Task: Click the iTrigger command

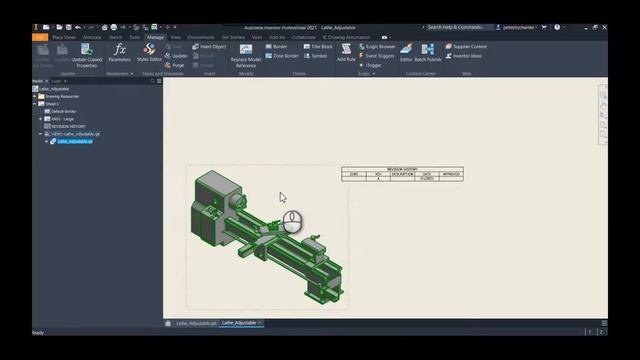Action: coord(370,65)
